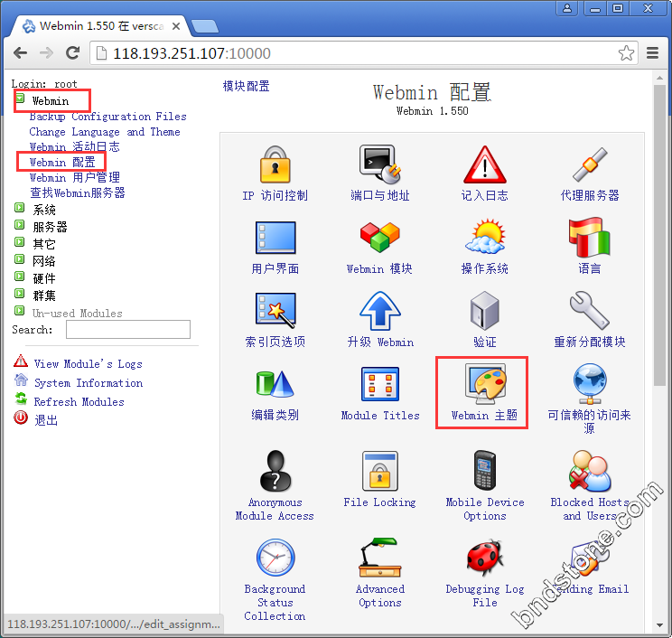
Task: Open the Anonymous Module Access icon
Action: click(275, 470)
